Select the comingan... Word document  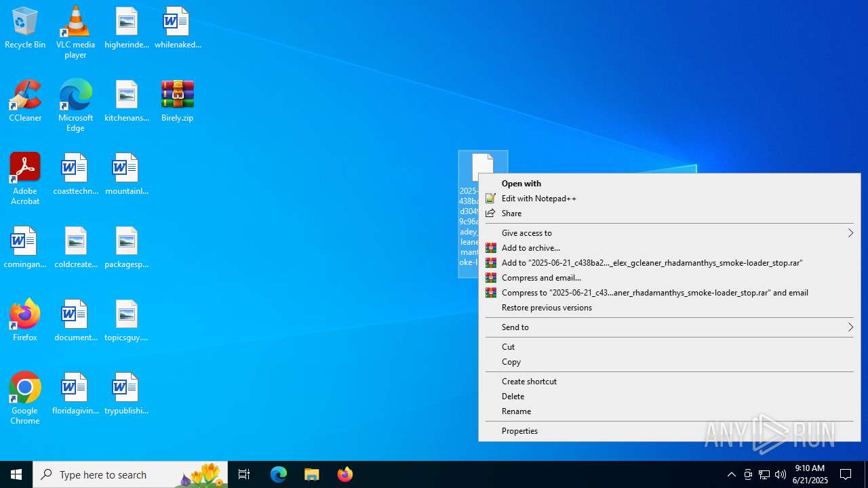(25, 248)
